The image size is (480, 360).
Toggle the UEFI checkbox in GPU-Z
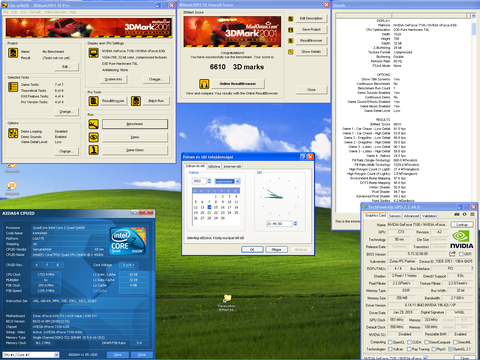(x=461, y=254)
